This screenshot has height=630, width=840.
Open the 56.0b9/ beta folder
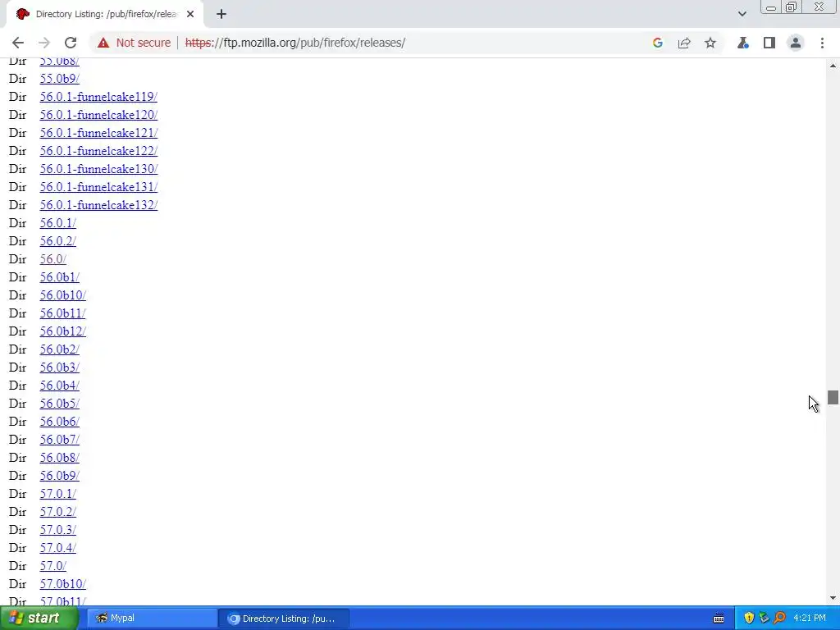click(x=59, y=476)
